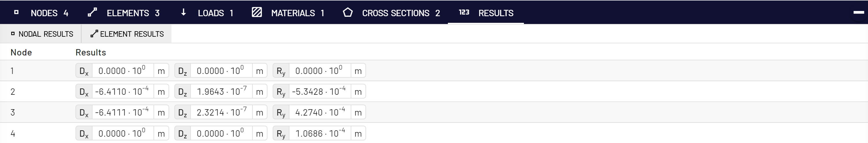The width and height of the screenshot is (868, 143).
Task: Click the Nodes square icon
Action: (x=16, y=12)
